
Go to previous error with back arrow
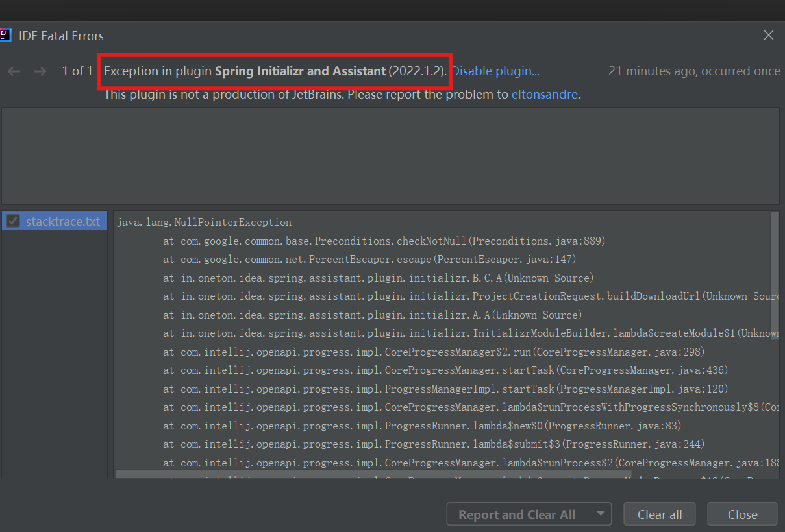pos(14,71)
